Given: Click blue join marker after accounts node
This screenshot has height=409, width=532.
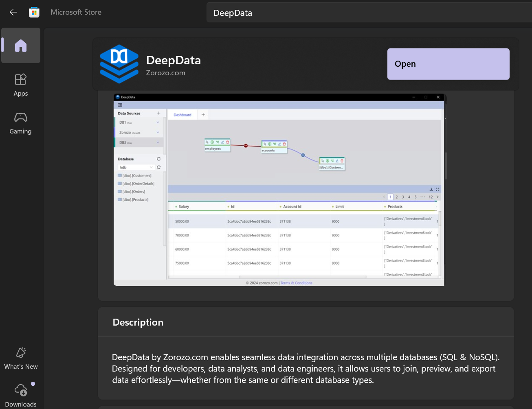Looking at the screenshot, I should [x=303, y=155].
